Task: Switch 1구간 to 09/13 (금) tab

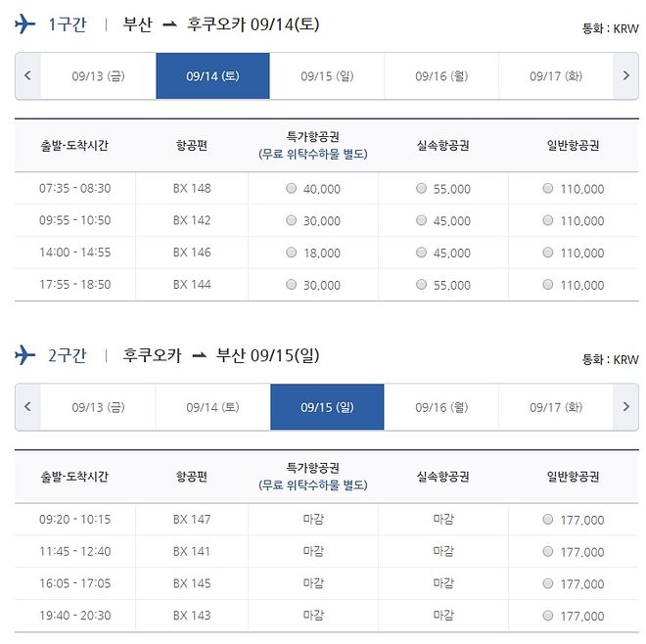Action: pyautogui.click(x=98, y=76)
